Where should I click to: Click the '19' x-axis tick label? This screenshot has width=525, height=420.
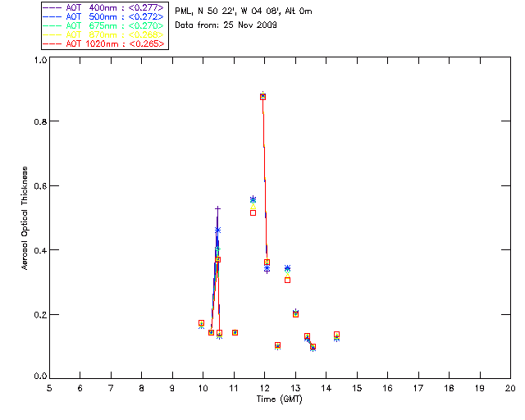click(x=480, y=388)
